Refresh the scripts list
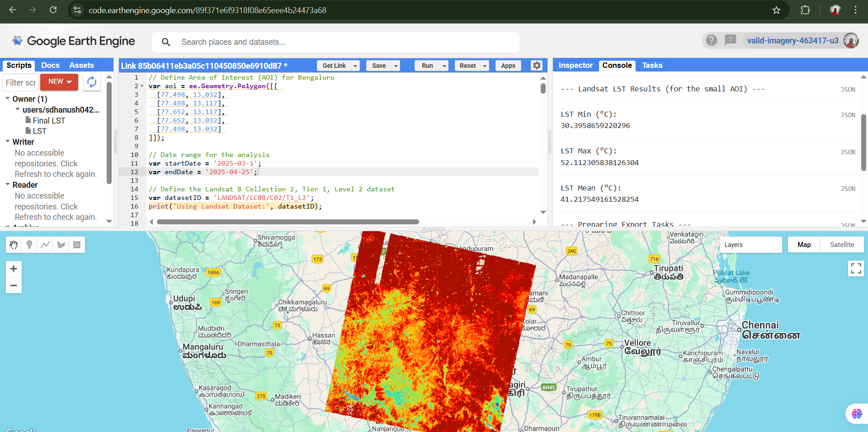This screenshot has width=868, height=432. coord(92,82)
